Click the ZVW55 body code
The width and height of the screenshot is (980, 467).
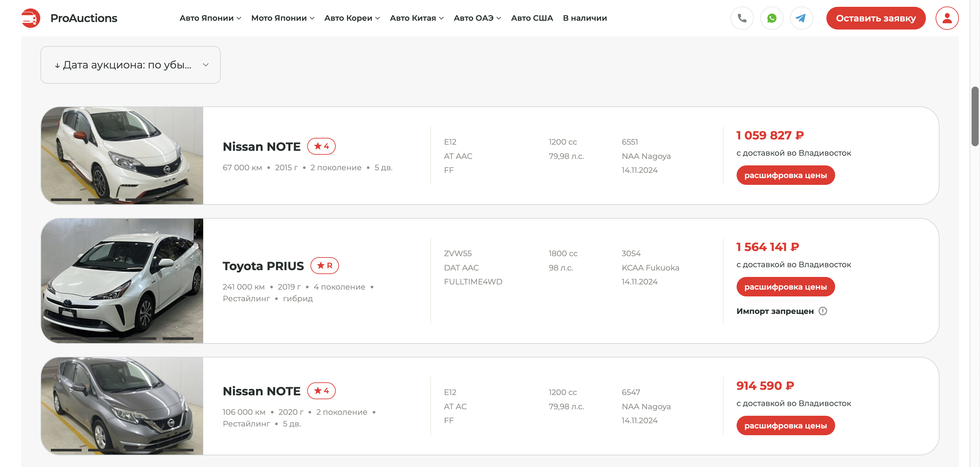coord(458,254)
